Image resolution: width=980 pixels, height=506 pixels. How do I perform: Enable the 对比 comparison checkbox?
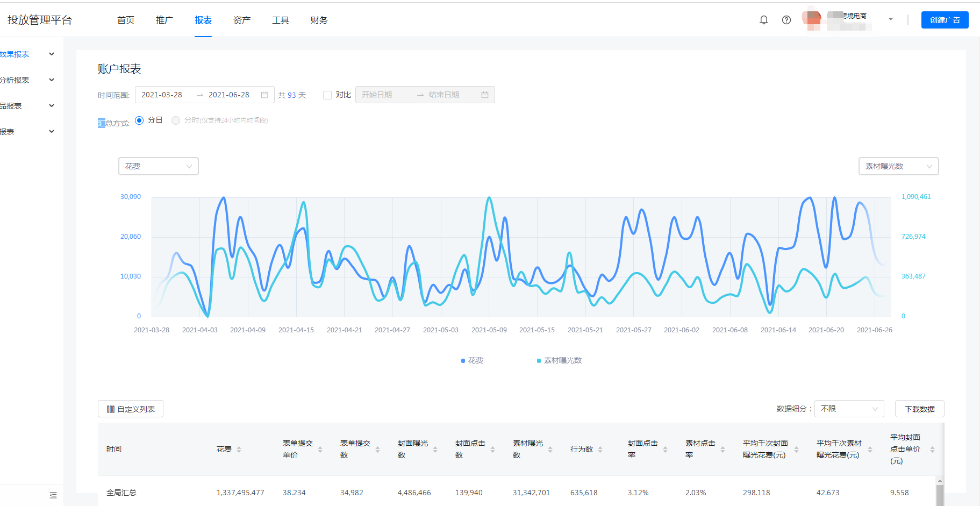pyautogui.click(x=327, y=95)
